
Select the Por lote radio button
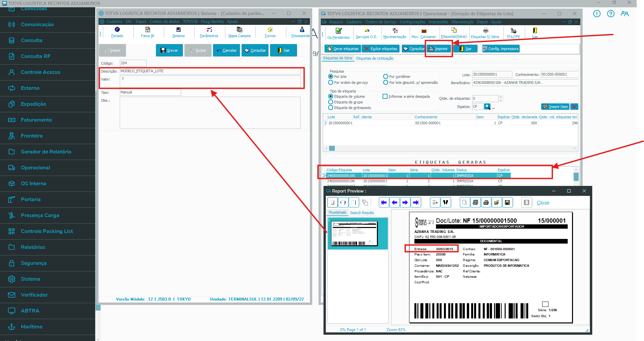[x=330, y=77]
